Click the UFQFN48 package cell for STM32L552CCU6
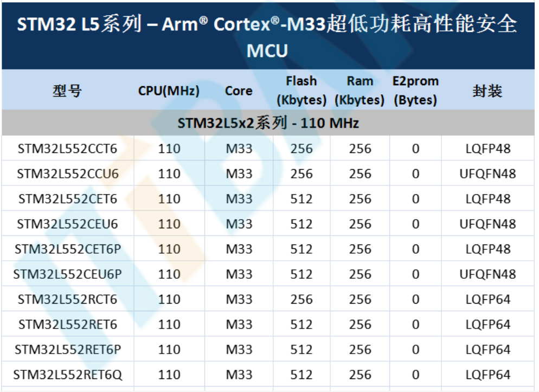This screenshot has width=539, height=392. 488,174
